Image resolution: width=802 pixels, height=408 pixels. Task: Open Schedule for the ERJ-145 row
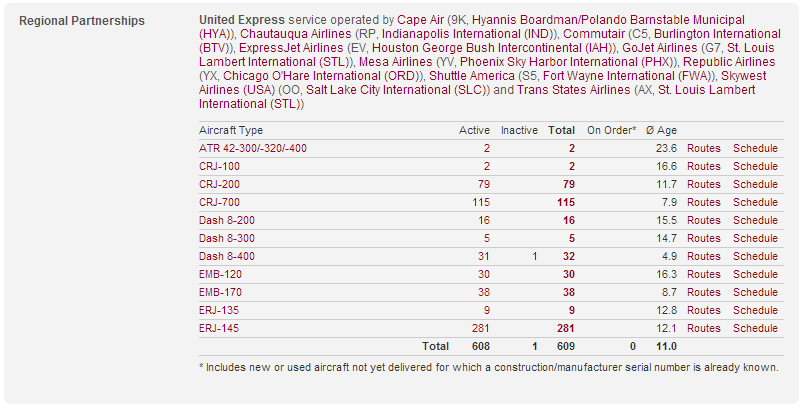click(x=755, y=328)
